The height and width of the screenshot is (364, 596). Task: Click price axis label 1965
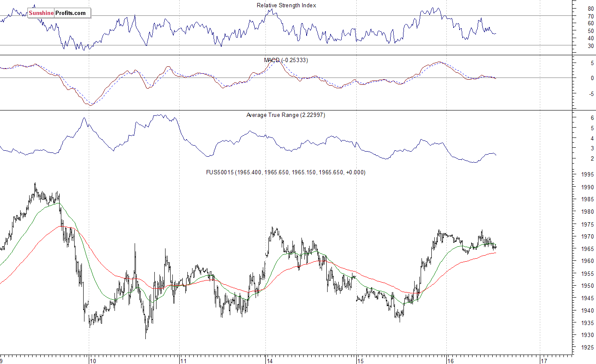pos(588,249)
